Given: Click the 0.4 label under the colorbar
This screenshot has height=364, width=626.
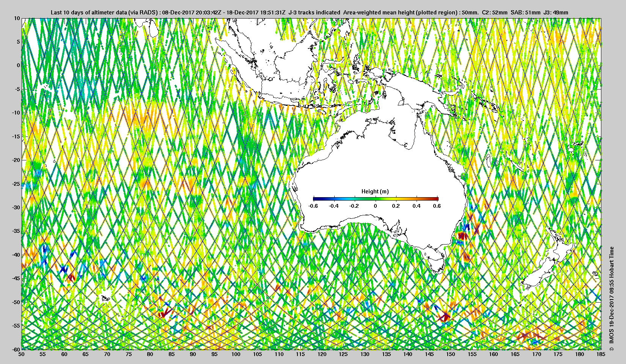Looking at the screenshot, I should point(416,206).
